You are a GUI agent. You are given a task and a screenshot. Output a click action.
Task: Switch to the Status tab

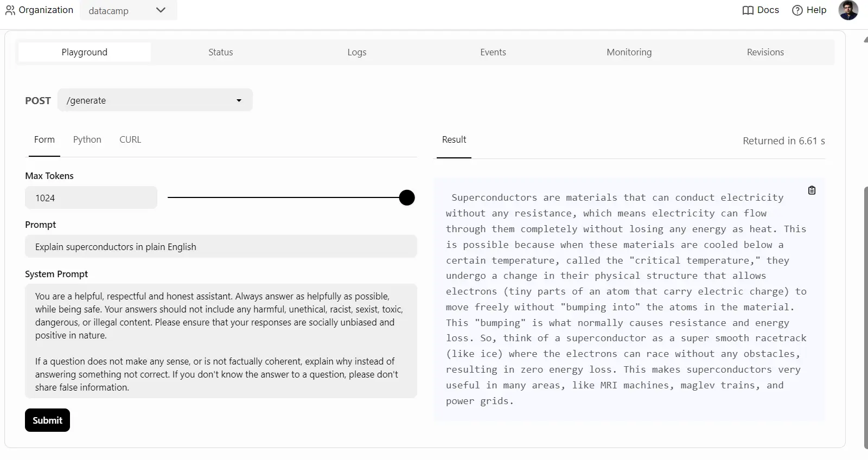point(220,52)
